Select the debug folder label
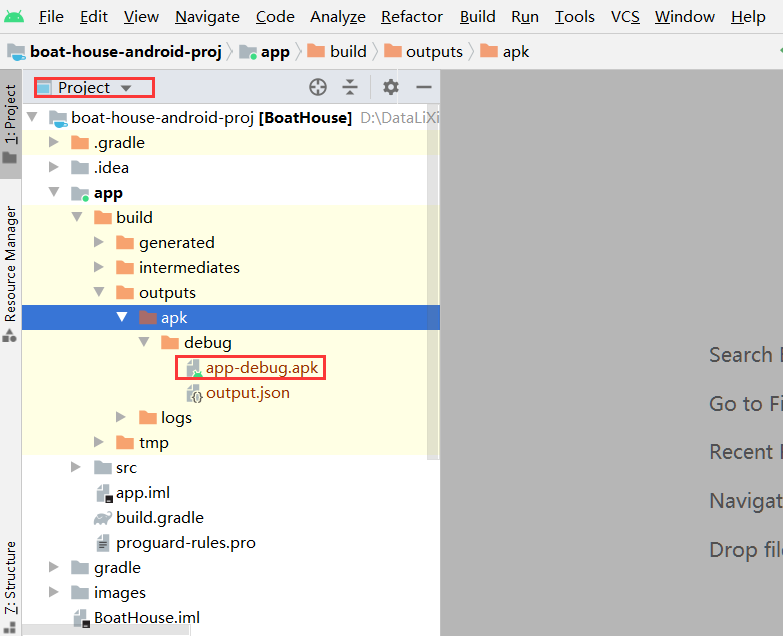The image size is (783, 636). click(x=208, y=343)
